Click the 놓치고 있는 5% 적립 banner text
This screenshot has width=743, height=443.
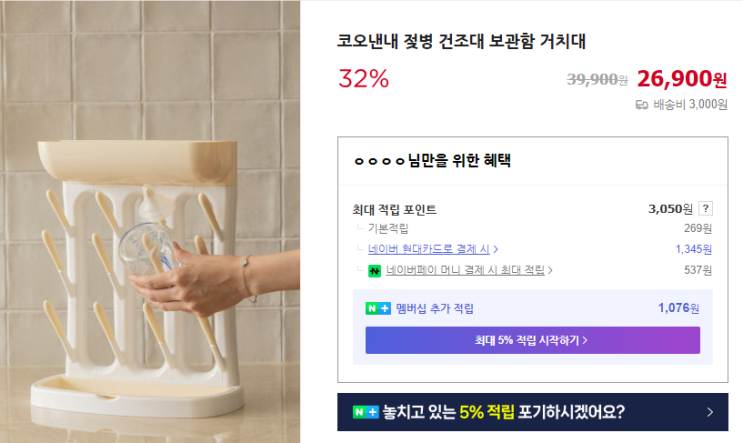[x=500, y=412]
